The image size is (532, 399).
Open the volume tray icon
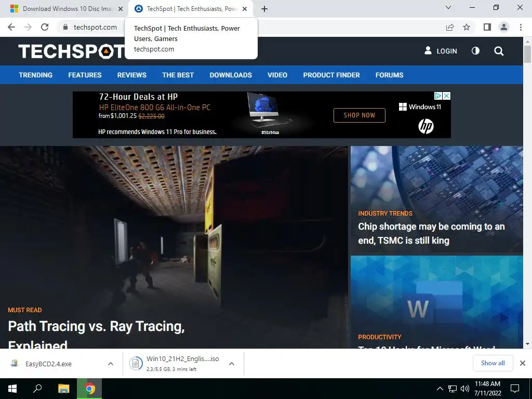tap(465, 389)
